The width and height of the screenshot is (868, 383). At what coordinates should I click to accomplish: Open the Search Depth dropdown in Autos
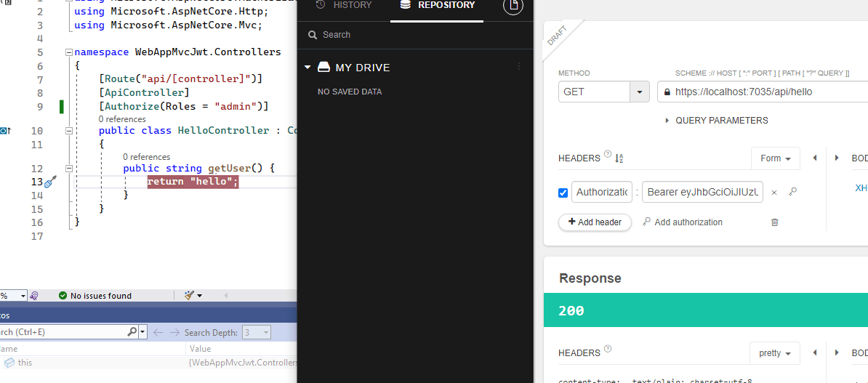[257, 333]
